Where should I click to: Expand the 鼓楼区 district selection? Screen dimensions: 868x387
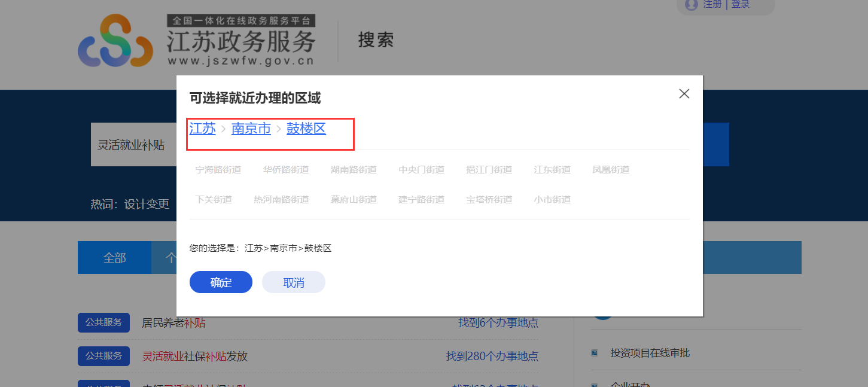(x=306, y=129)
